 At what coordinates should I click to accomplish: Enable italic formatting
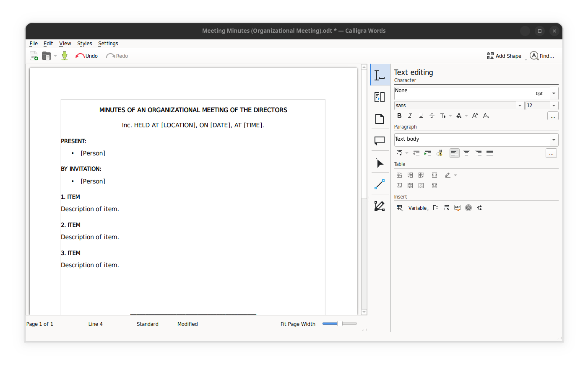pyautogui.click(x=410, y=116)
